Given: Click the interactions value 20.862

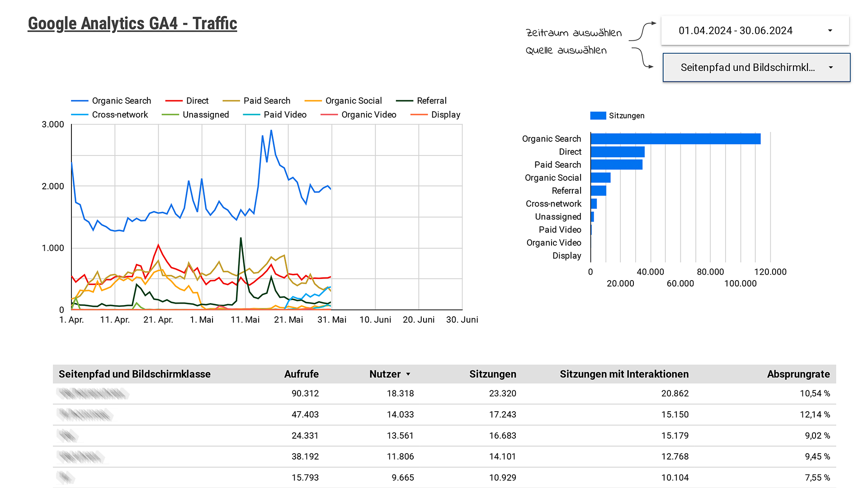Looking at the screenshot, I should [675, 394].
